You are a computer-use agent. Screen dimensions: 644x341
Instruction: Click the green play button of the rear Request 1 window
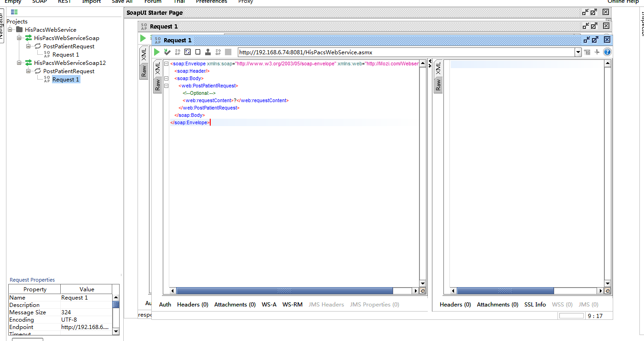click(x=143, y=38)
